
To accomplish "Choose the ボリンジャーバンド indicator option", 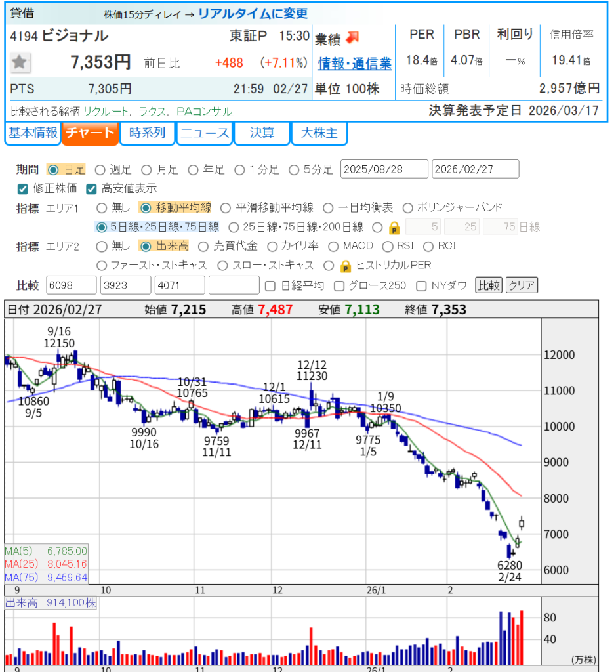I will [x=407, y=208].
